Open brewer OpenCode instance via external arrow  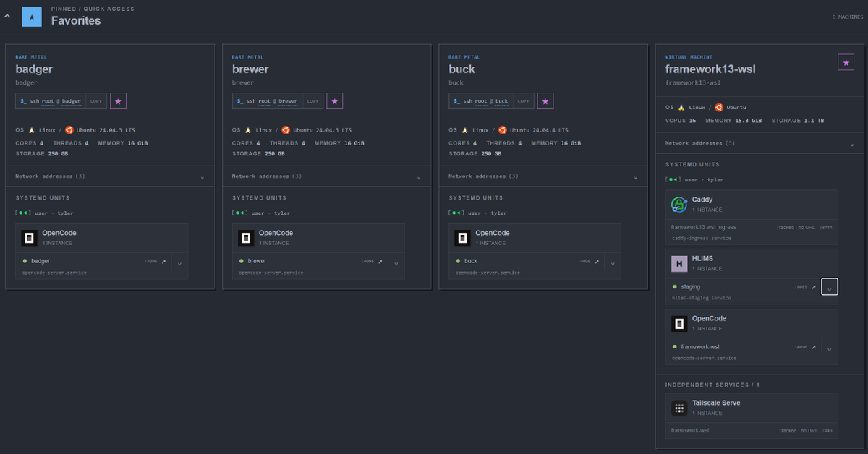click(380, 262)
